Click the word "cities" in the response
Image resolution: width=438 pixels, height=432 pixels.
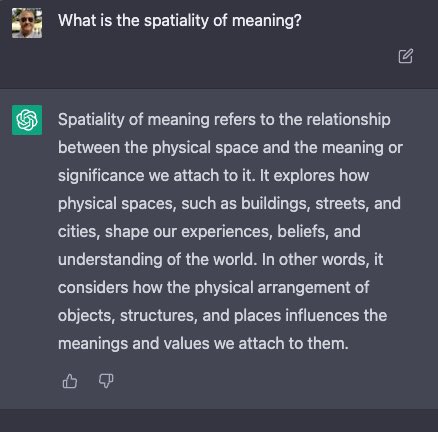79,232
